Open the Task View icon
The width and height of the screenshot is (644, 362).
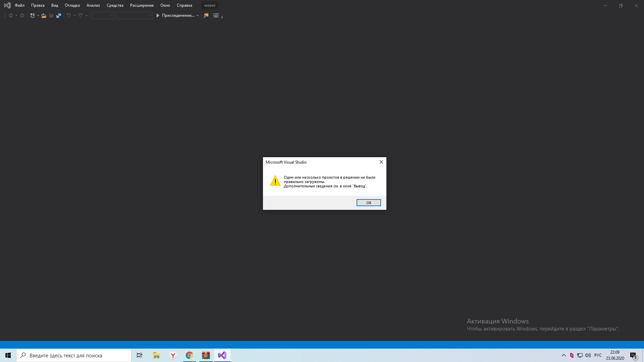[x=140, y=355]
